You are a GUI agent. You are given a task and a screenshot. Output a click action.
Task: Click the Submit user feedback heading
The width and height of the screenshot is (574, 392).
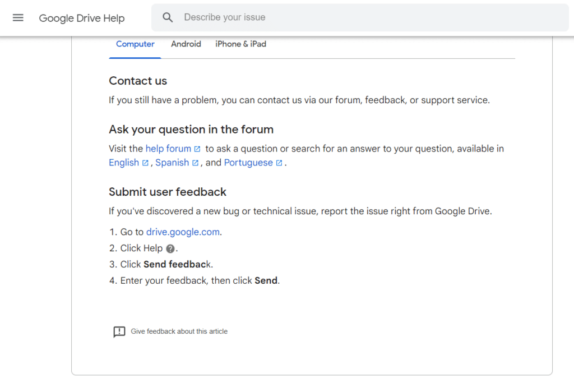(168, 192)
